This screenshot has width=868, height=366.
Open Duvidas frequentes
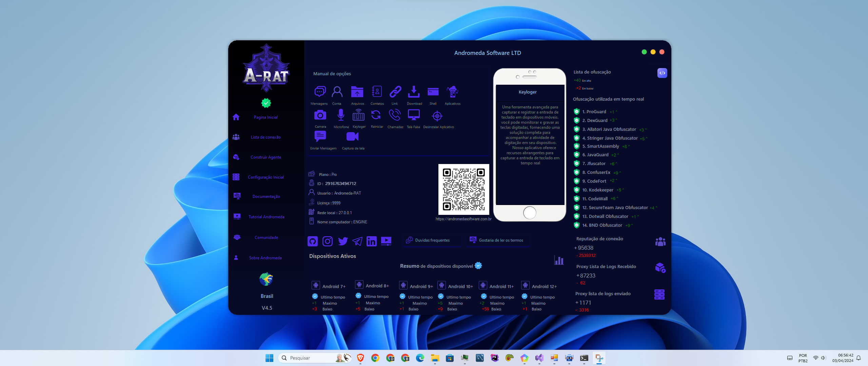tap(432, 240)
